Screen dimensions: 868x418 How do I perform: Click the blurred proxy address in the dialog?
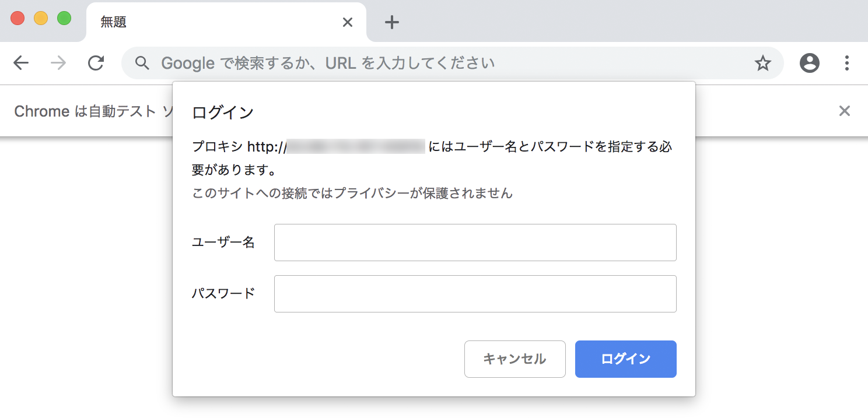click(x=355, y=146)
